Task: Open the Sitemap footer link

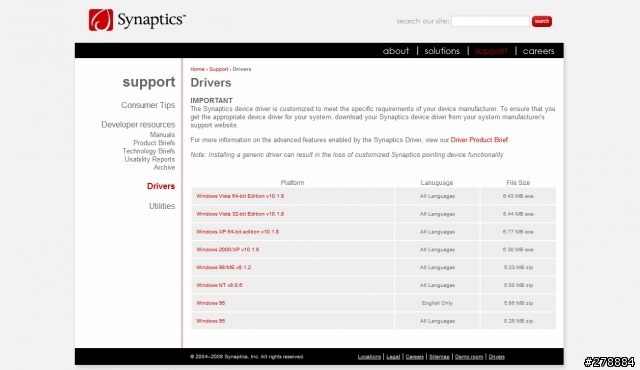Action: (x=439, y=357)
